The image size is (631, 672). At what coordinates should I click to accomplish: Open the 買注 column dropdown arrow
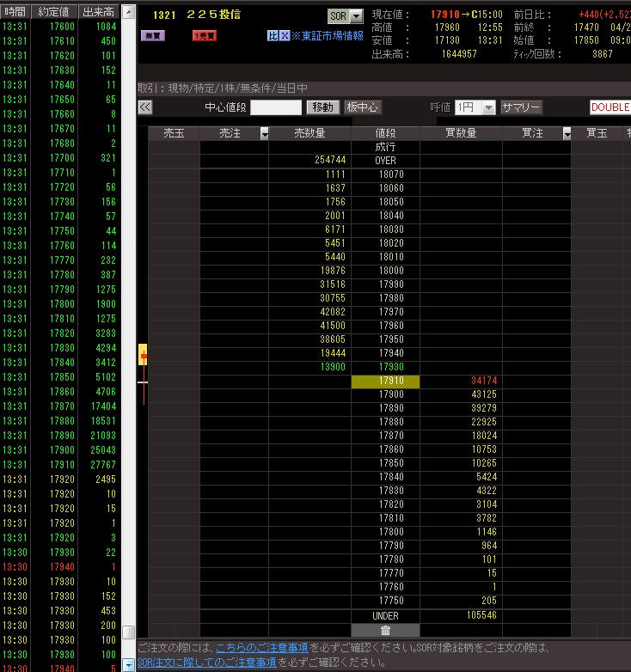(x=567, y=134)
